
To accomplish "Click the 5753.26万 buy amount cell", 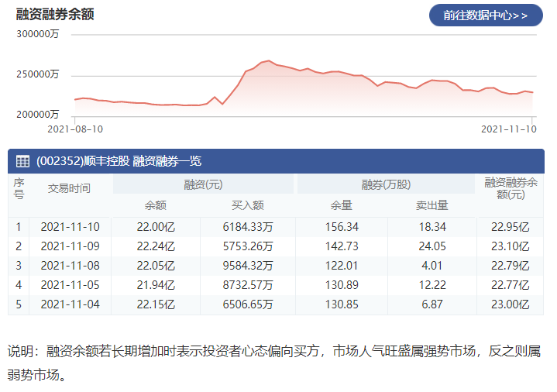I will click(x=248, y=246).
